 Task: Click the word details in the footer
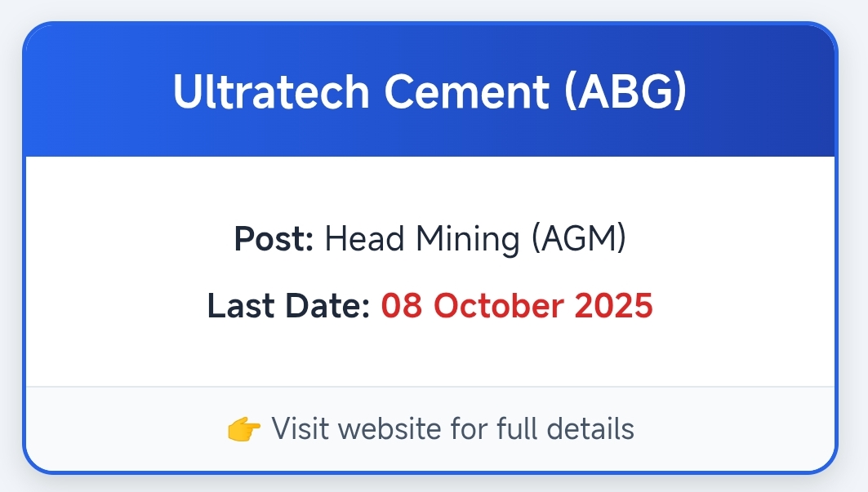coord(591,428)
